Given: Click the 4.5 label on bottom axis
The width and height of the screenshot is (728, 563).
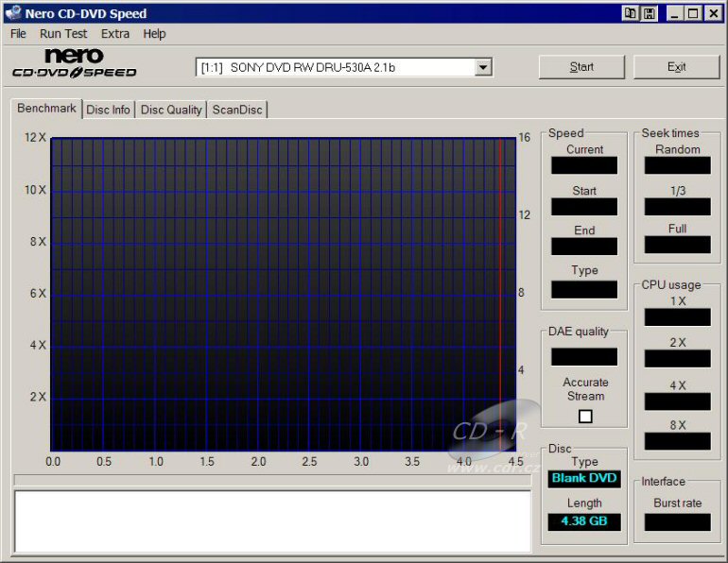Looking at the screenshot, I should point(515,462).
